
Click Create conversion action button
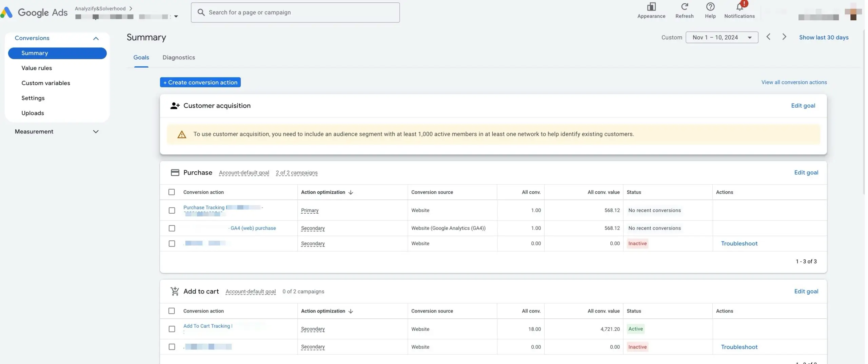(x=200, y=82)
